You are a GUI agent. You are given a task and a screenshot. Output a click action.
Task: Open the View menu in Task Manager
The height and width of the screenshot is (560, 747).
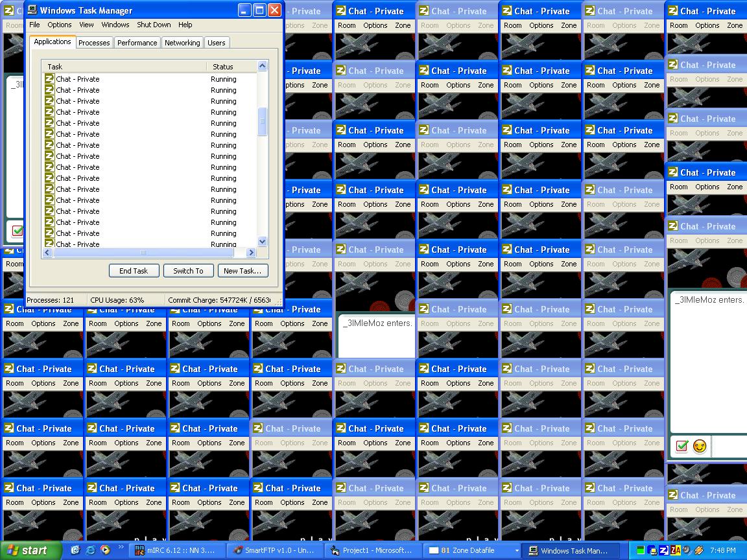pyautogui.click(x=86, y=25)
